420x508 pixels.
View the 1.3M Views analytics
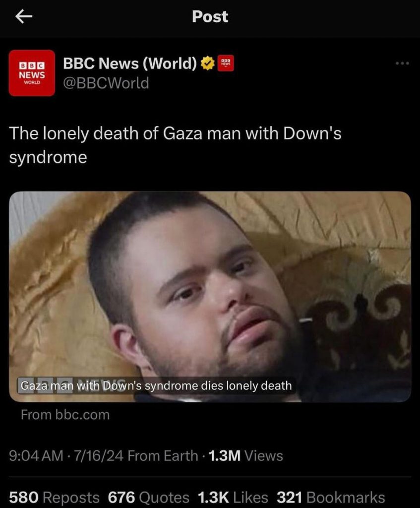246,456
